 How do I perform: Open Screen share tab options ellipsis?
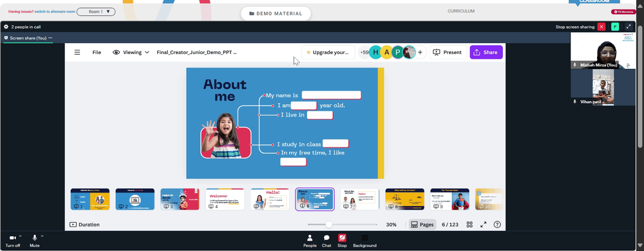[x=50, y=38]
